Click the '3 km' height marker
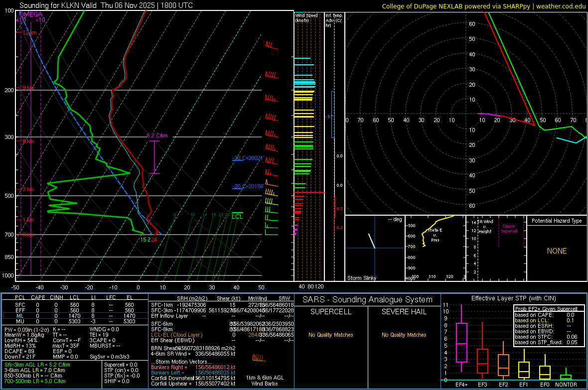The image size is (588, 390). pos(28,189)
